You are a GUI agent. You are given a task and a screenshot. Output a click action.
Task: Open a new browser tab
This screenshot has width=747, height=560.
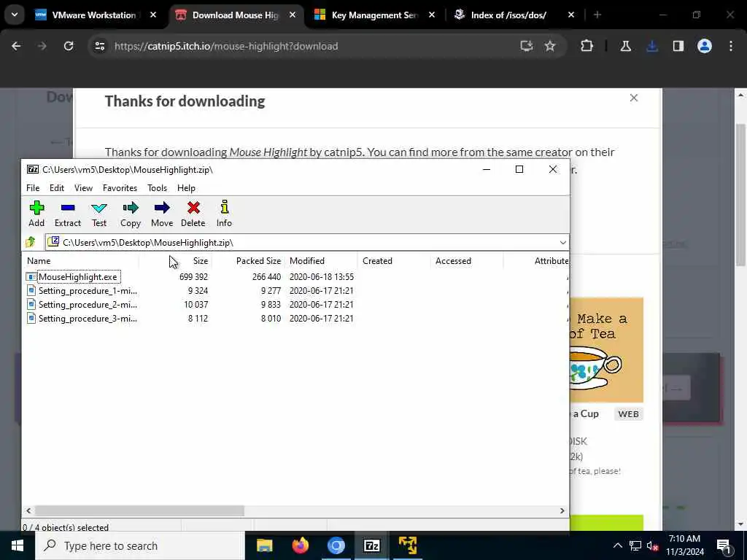597,15
